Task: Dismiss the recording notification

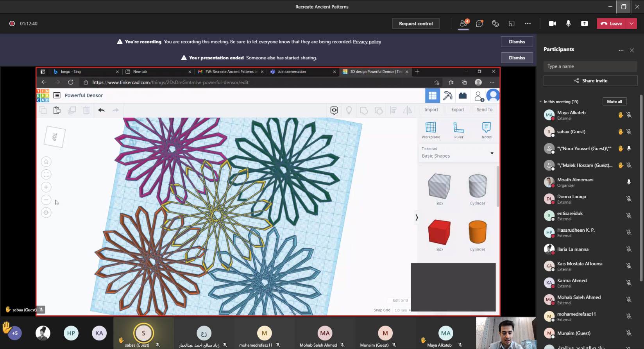Action: click(517, 42)
